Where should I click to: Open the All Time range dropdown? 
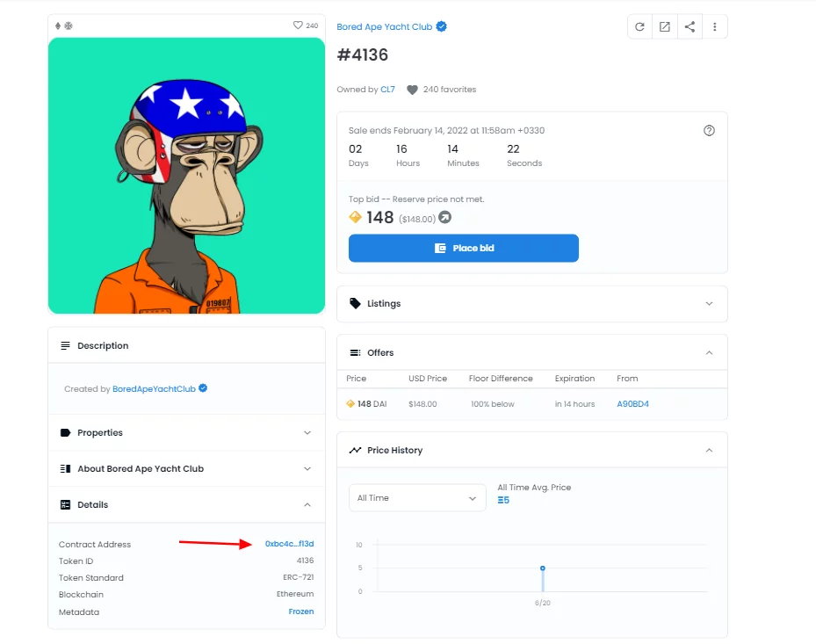click(x=417, y=497)
